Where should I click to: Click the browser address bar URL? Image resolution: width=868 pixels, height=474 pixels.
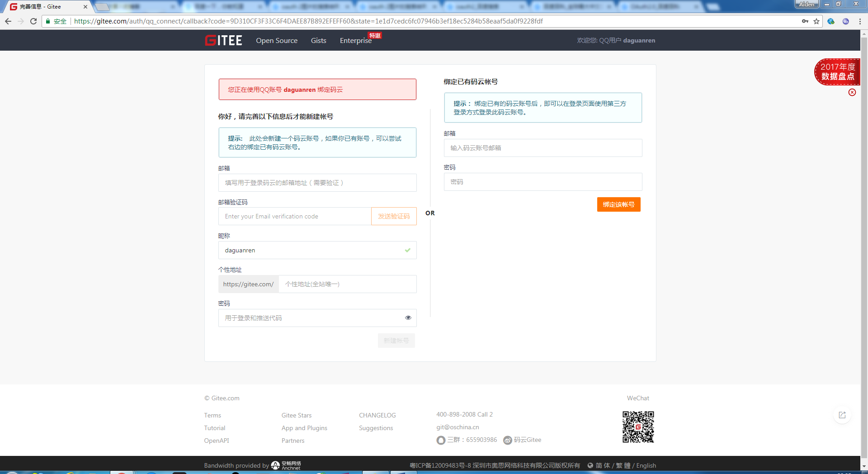[x=308, y=21]
